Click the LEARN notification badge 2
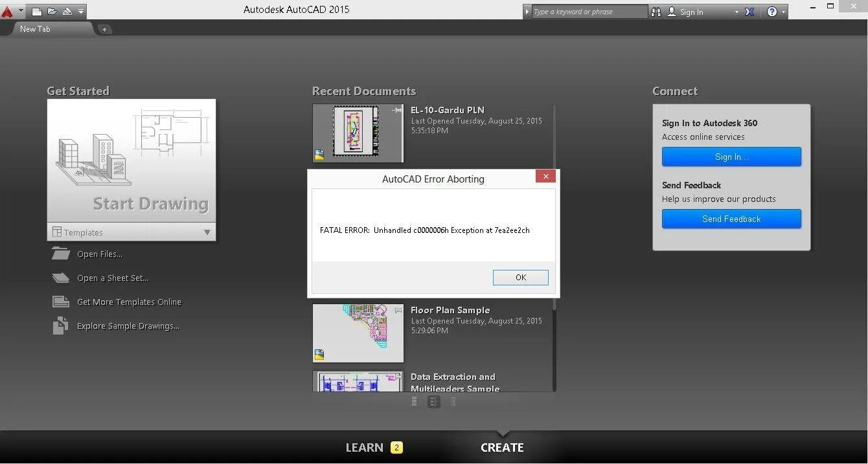 (x=396, y=447)
